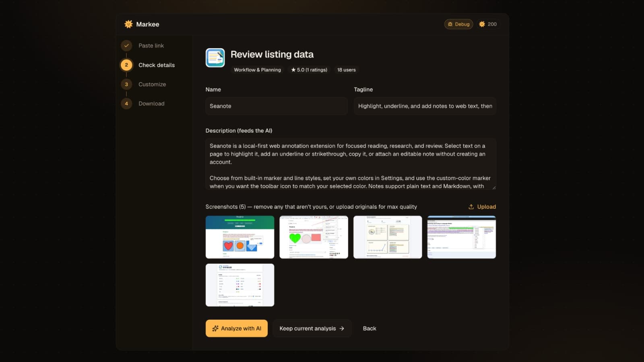The width and height of the screenshot is (644, 362).
Task: Select the Check details step
Action: click(x=157, y=65)
